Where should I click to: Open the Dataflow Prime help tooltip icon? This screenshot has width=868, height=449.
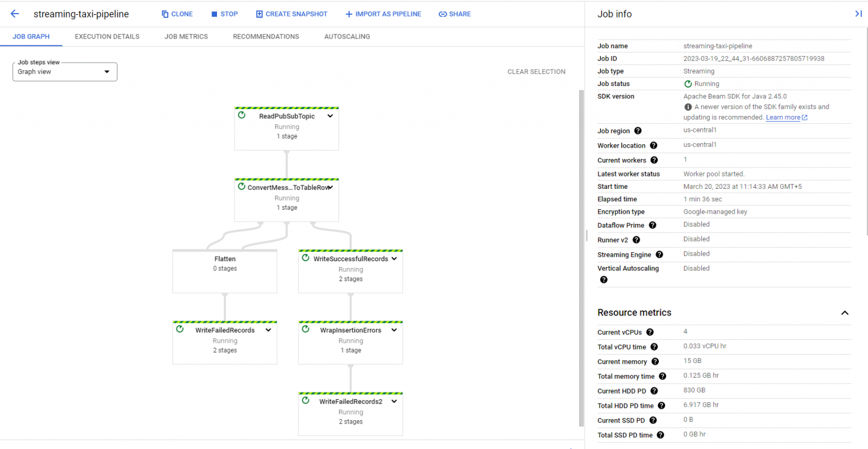pos(652,225)
